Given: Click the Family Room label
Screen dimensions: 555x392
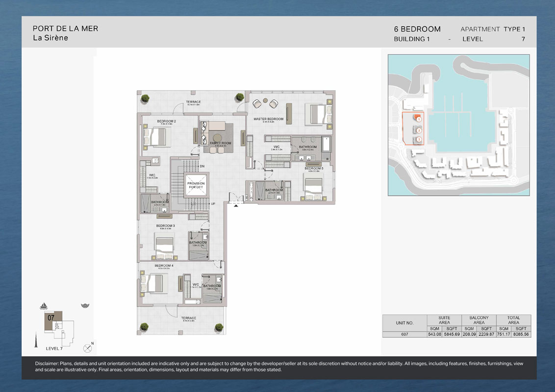Looking at the screenshot, I should tap(220, 144).
